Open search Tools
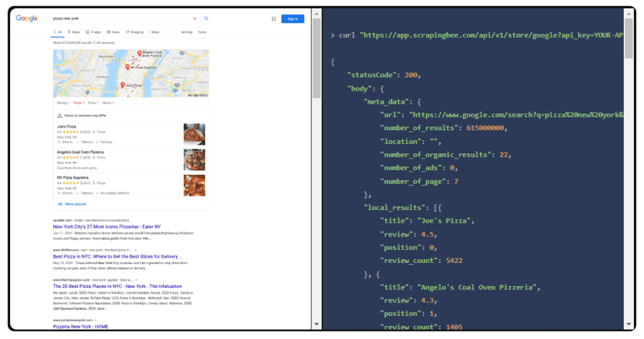The width and height of the screenshot is (644, 339). [x=202, y=32]
